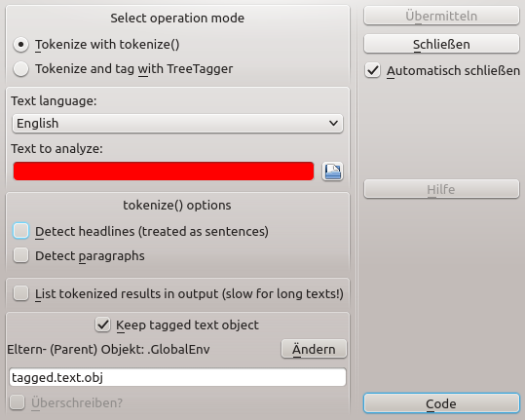Viewport: 525px width, 420px height.
Task: Focus the 'tagged.text.obj' object name field
Action: pyautogui.click(x=177, y=377)
